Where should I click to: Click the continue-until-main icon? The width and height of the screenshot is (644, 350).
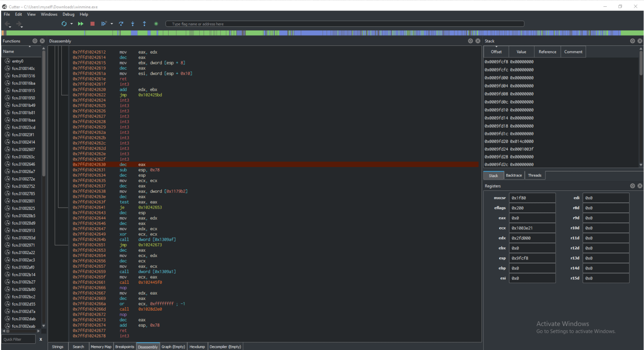(x=104, y=23)
